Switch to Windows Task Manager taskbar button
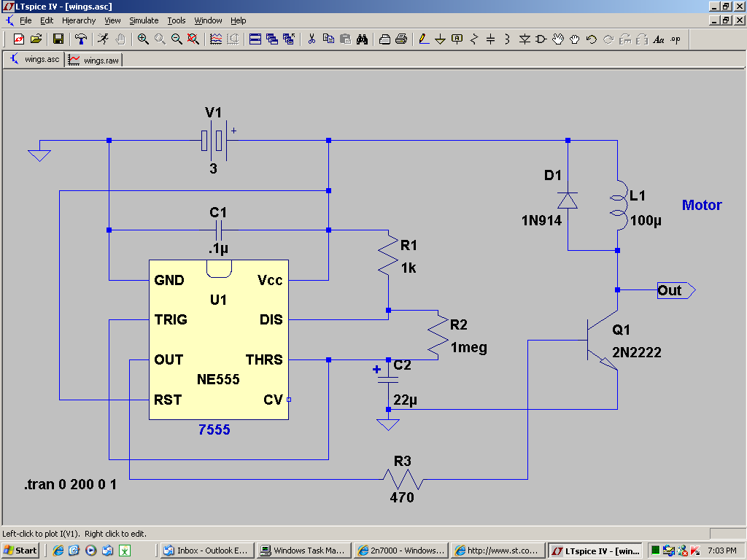747x560 pixels. (304, 551)
